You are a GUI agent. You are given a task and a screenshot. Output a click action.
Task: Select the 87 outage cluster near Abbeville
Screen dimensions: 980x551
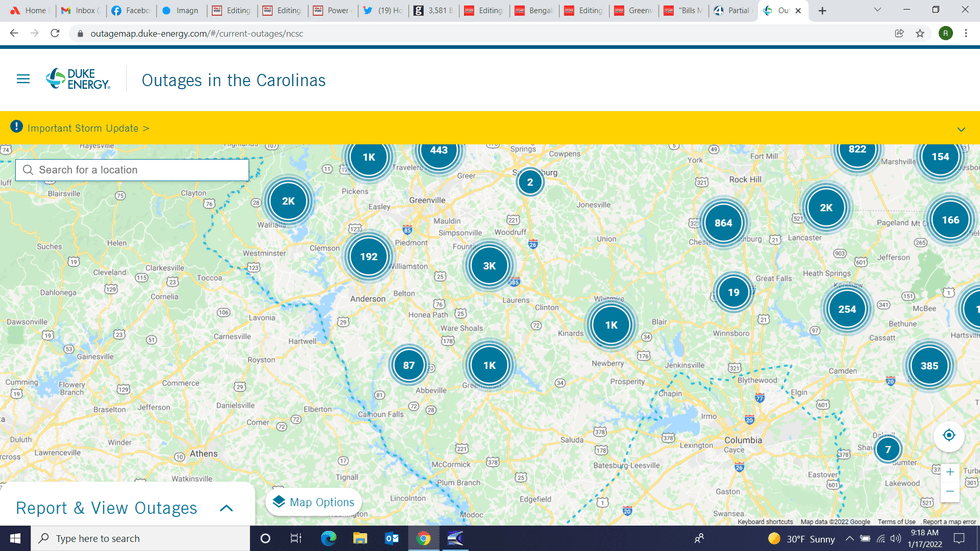pos(409,365)
